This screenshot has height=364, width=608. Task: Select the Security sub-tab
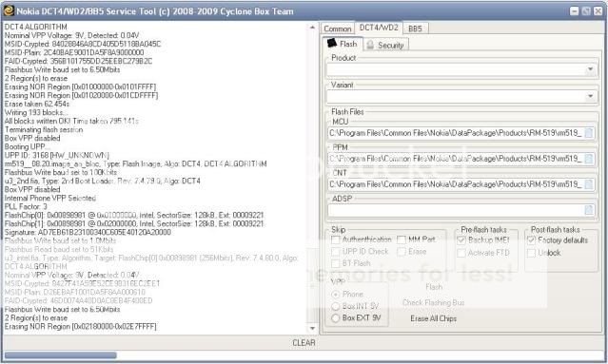pyautogui.click(x=385, y=46)
